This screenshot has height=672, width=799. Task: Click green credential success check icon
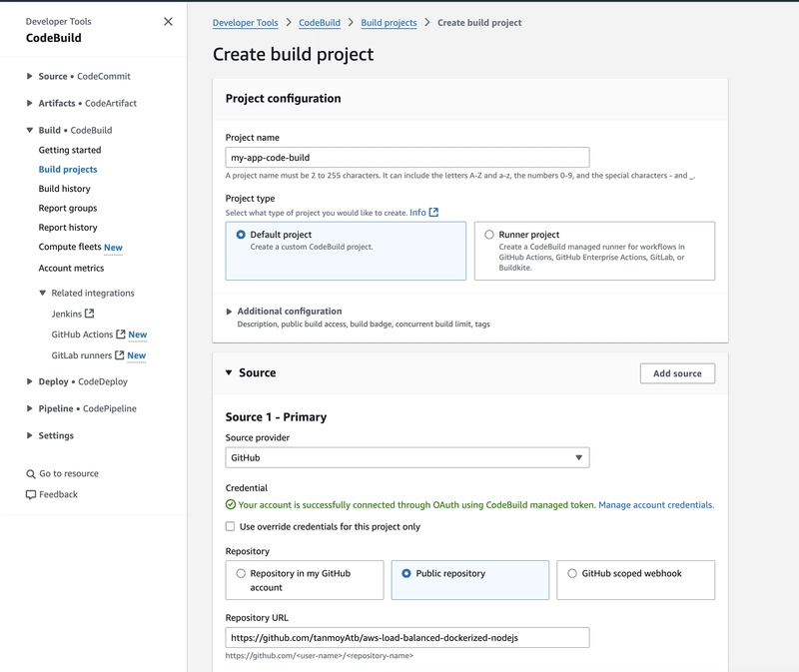pos(231,505)
